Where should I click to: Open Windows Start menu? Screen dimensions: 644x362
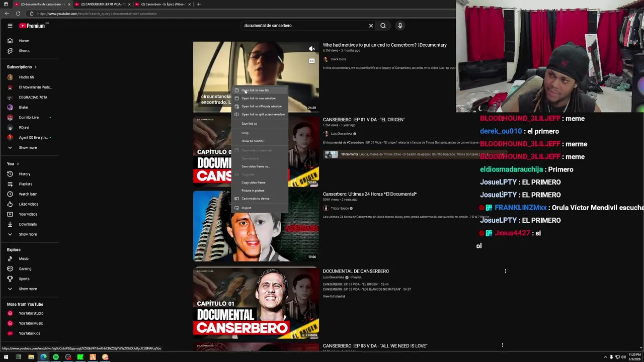pyautogui.click(x=6, y=357)
